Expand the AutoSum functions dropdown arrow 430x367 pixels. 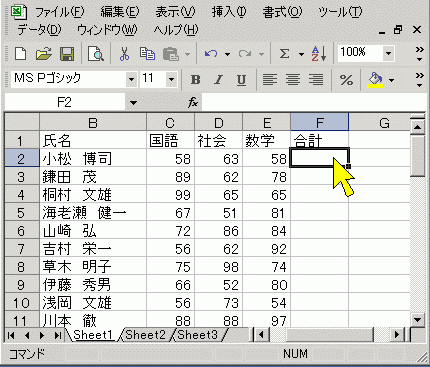[x=301, y=54]
